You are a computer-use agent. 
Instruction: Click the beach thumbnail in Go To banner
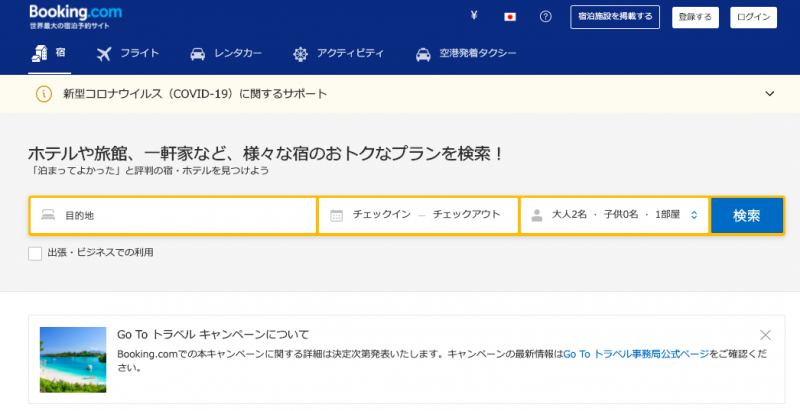(73, 359)
